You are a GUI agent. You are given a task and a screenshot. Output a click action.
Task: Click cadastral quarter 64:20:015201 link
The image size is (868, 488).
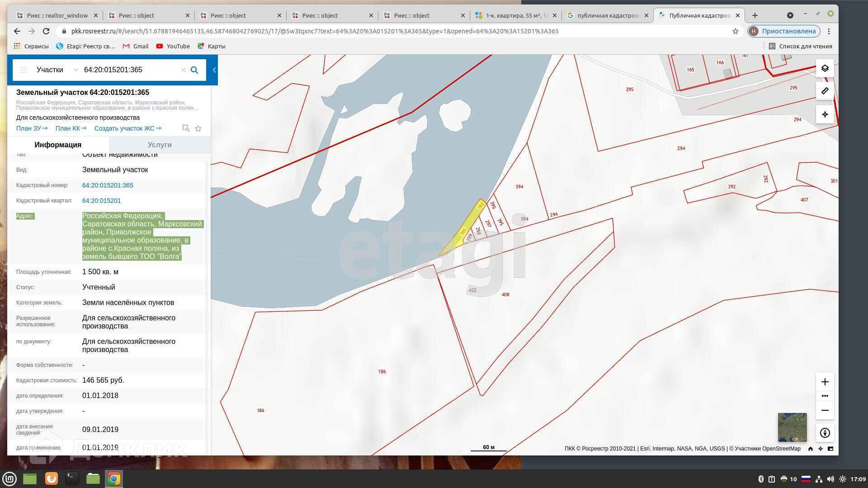point(101,201)
